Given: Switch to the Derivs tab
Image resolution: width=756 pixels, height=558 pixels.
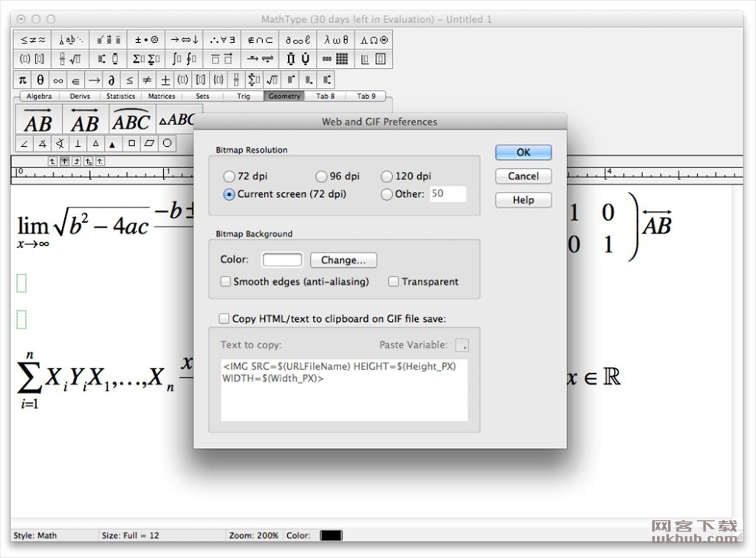Looking at the screenshot, I should coord(80,96).
